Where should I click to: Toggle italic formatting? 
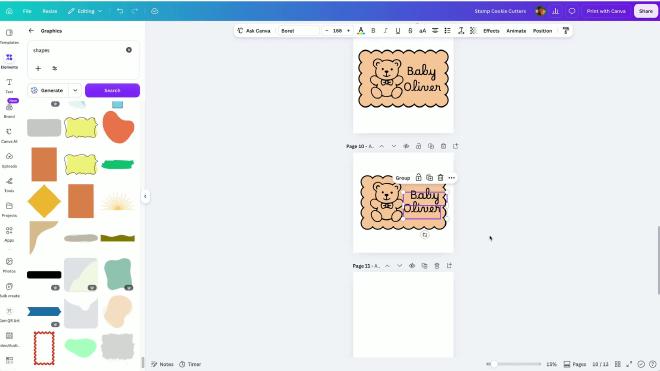[386, 31]
